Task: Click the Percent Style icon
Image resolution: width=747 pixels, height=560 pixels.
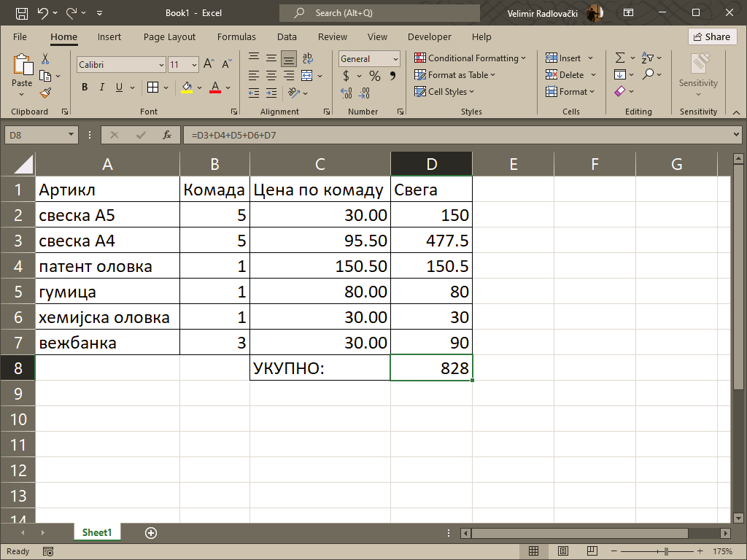Action: click(x=374, y=76)
